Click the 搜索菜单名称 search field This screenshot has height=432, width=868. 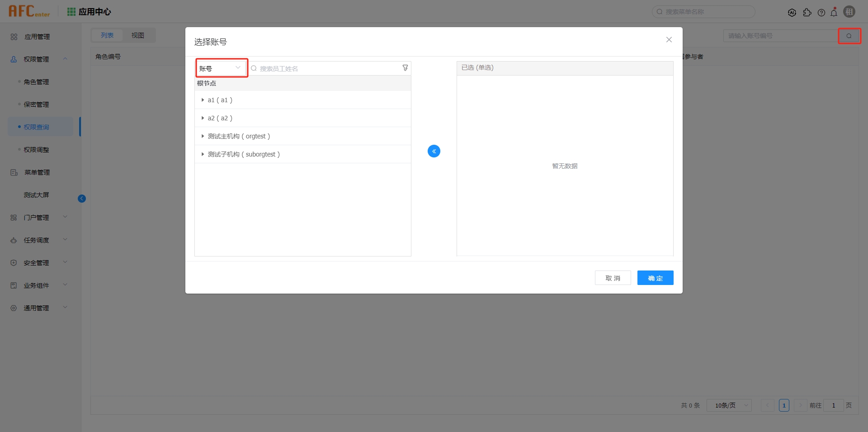pos(705,12)
